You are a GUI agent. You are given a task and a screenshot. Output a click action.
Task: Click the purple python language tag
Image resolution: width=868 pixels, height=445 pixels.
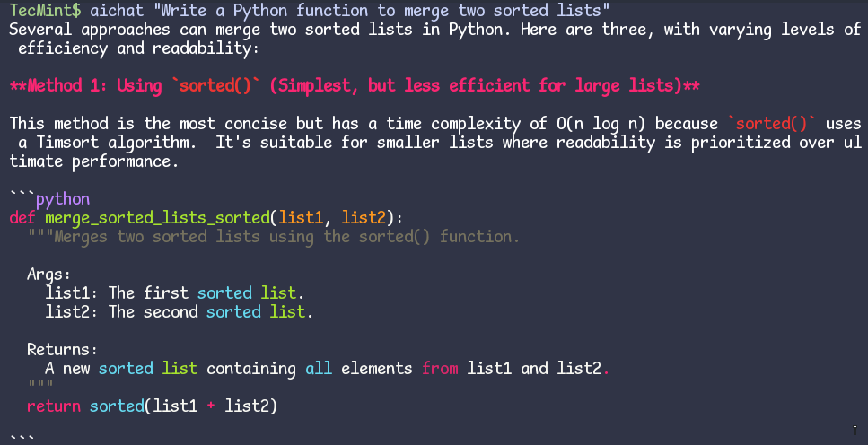click(x=63, y=199)
